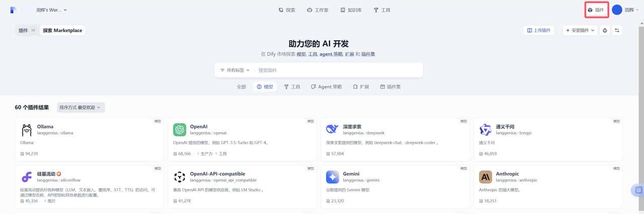Click the 插件 button in header

(596, 10)
